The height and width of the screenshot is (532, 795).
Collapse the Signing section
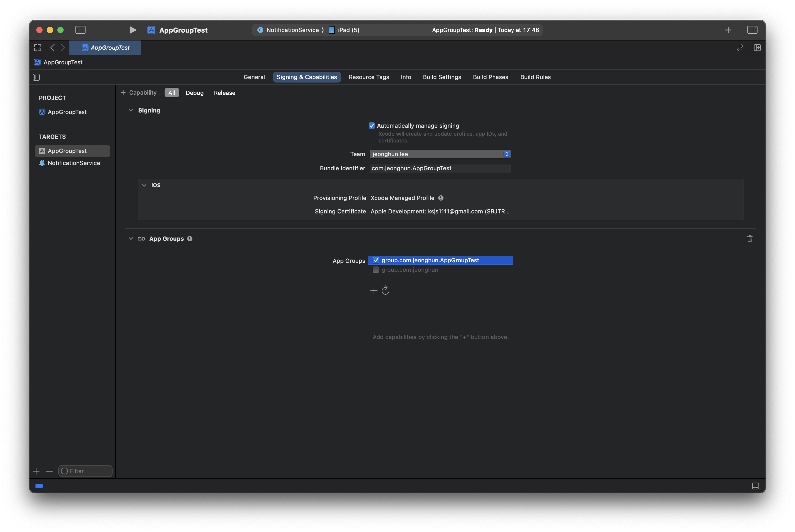(x=131, y=110)
